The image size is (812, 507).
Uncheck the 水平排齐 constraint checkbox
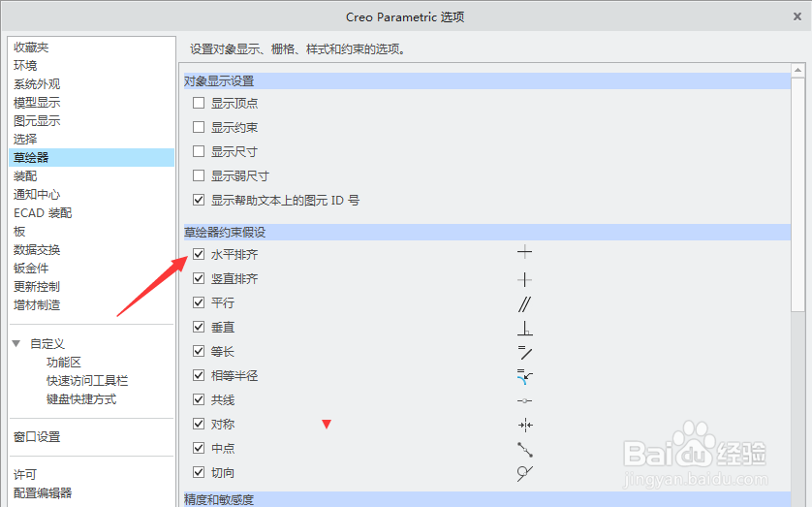pyautogui.click(x=199, y=254)
